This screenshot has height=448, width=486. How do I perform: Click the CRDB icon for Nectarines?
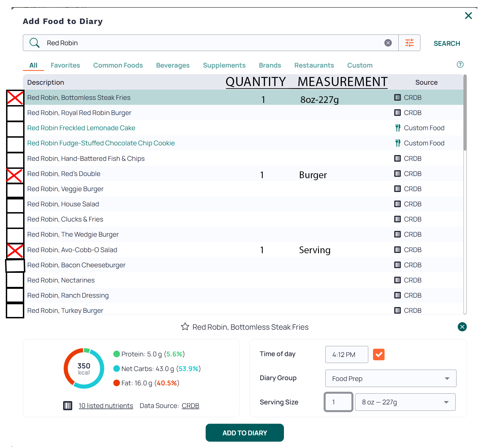[397, 280]
